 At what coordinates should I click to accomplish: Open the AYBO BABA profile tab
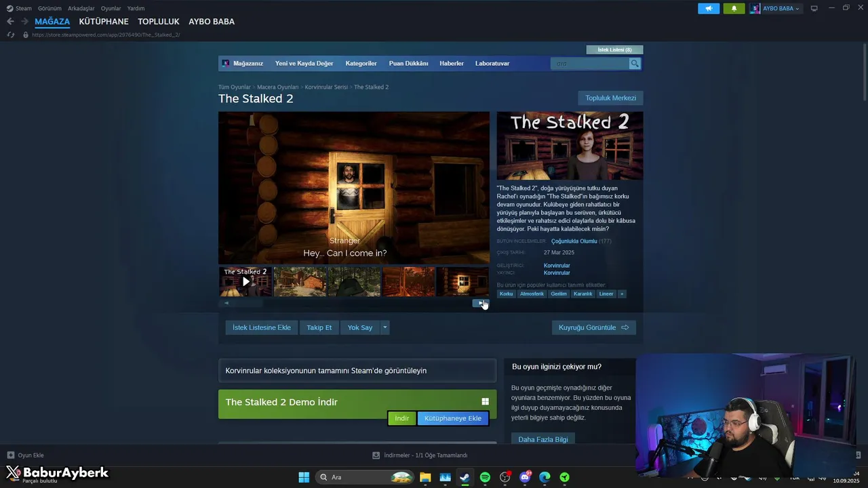click(x=212, y=22)
